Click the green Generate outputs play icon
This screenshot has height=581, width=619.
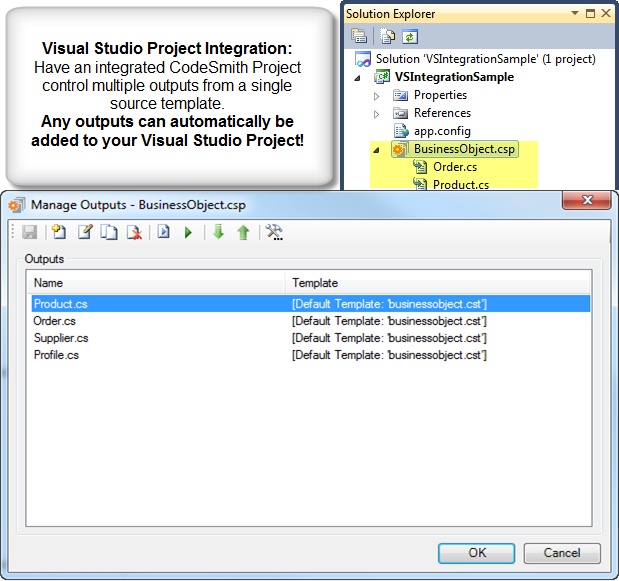tap(188, 232)
